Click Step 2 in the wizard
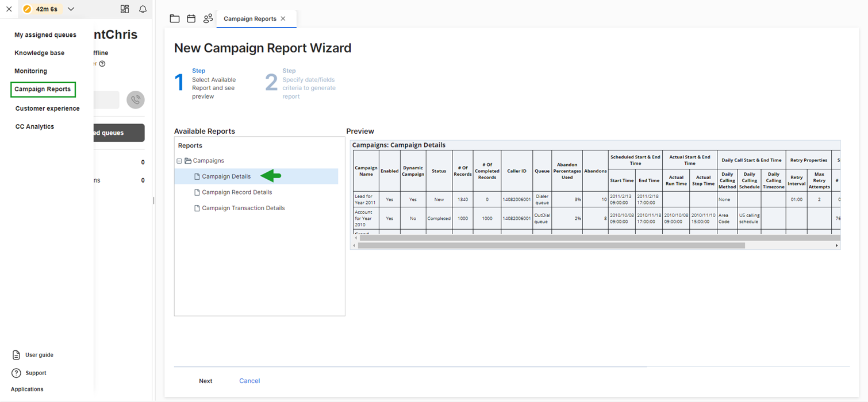The image size is (868, 402). [301, 83]
